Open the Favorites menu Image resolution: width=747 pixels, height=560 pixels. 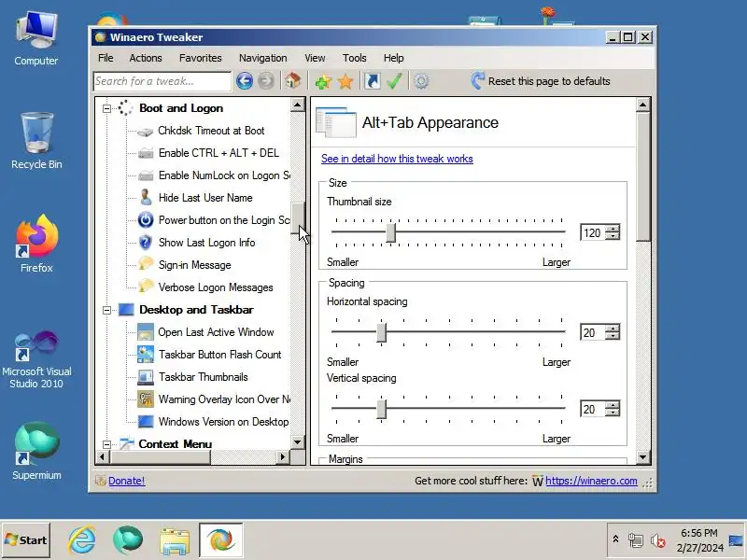pyautogui.click(x=201, y=58)
